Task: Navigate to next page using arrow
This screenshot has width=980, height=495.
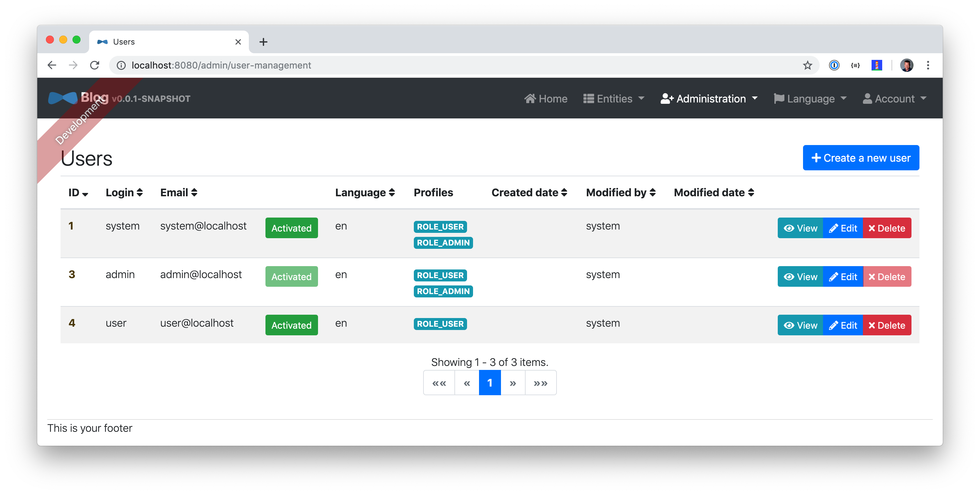Action: click(513, 383)
